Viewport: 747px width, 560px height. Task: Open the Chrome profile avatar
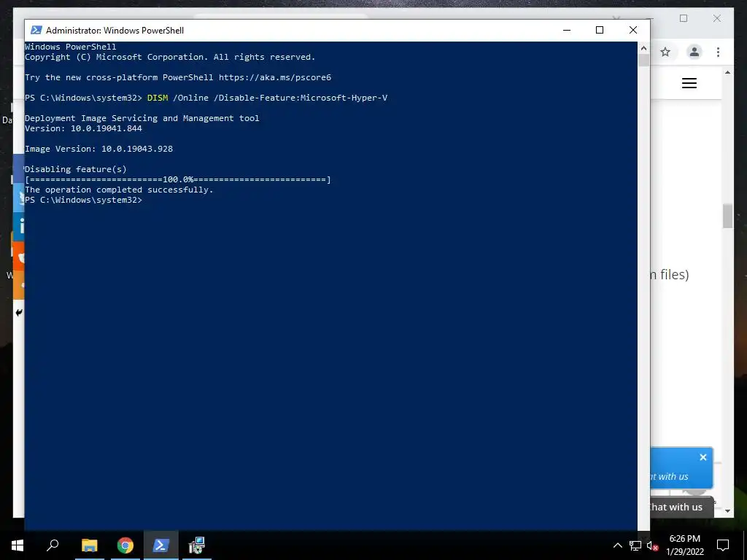[x=694, y=52]
